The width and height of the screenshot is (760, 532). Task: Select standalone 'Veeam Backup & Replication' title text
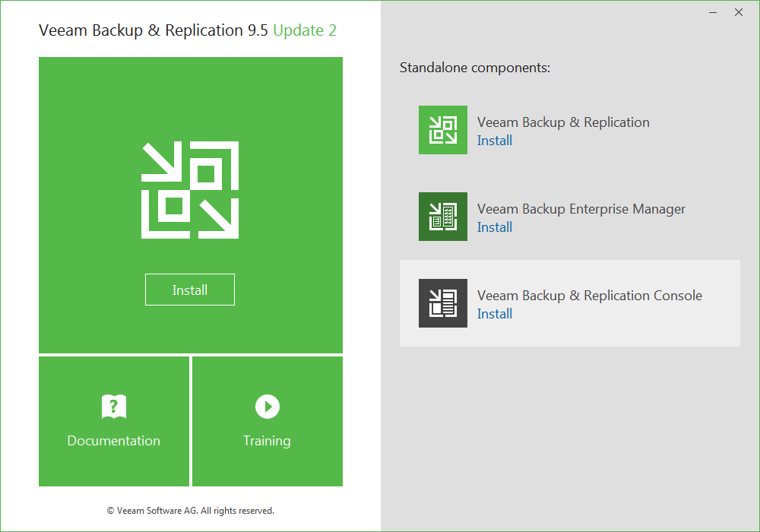pyautogui.click(x=563, y=122)
